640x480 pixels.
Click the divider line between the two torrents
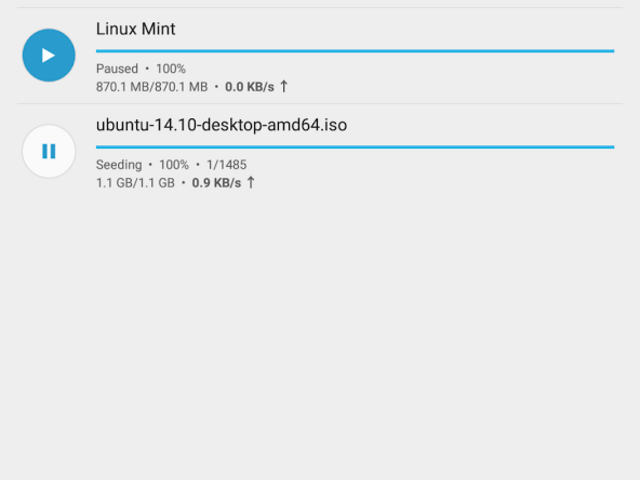click(320, 104)
